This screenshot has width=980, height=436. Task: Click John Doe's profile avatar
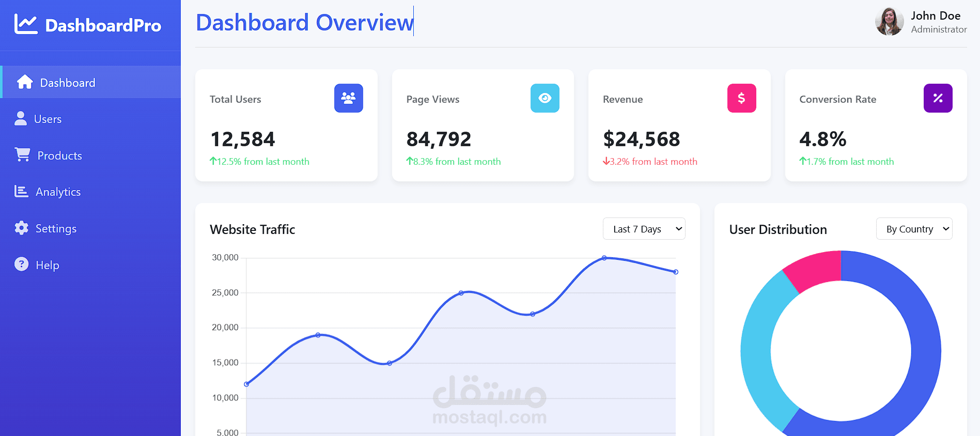[890, 22]
